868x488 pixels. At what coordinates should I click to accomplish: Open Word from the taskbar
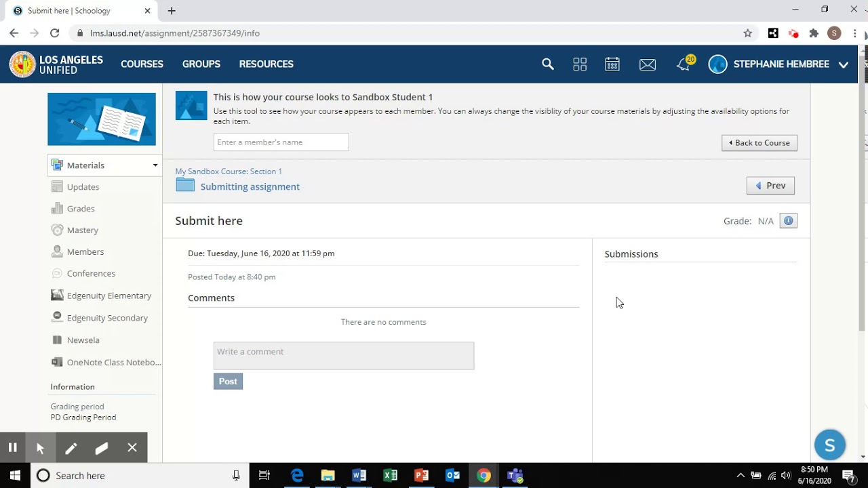click(x=359, y=476)
